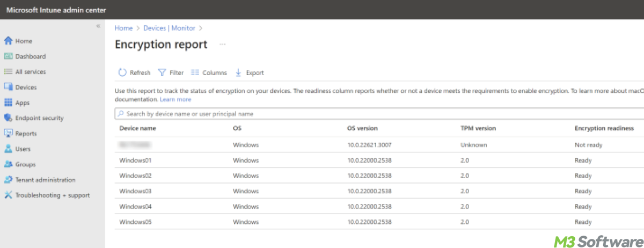644x248 pixels.
Task: Click the Export button label
Action: point(255,73)
